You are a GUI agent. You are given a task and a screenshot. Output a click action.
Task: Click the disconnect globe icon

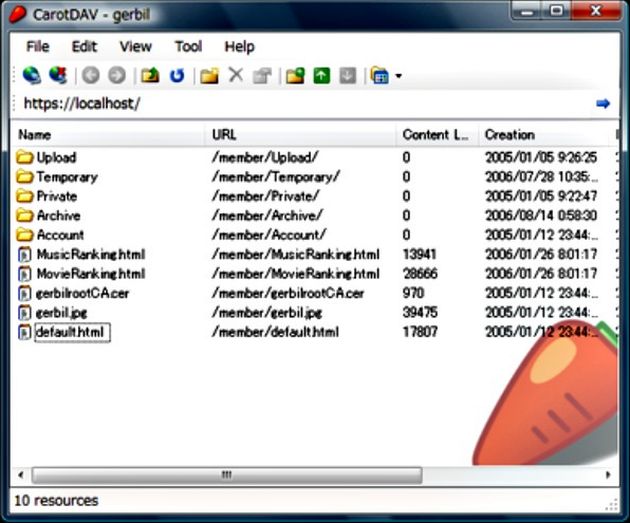pyautogui.click(x=58, y=75)
